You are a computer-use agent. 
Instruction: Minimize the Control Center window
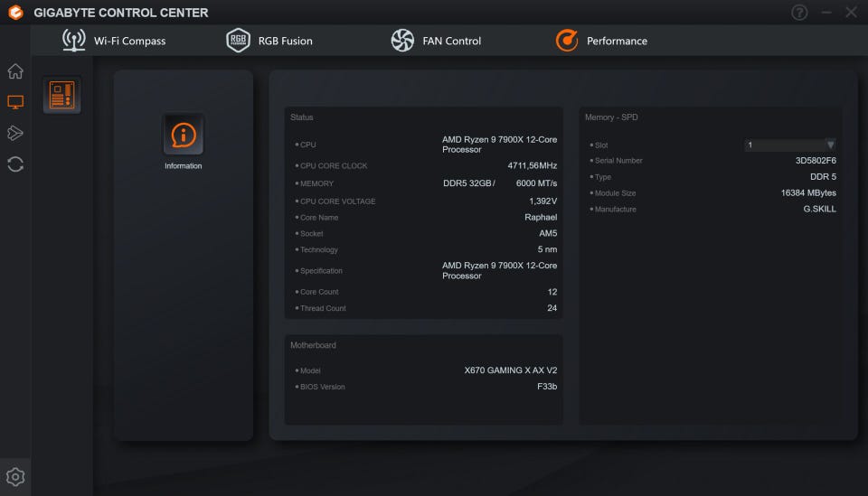pos(826,12)
